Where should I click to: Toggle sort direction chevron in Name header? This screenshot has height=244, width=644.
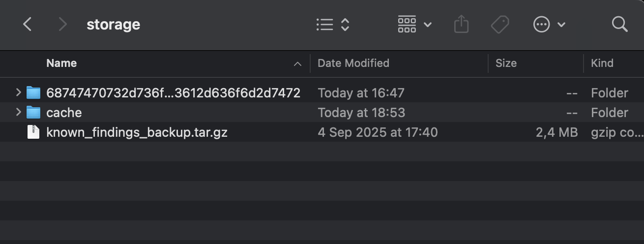click(x=297, y=64)
